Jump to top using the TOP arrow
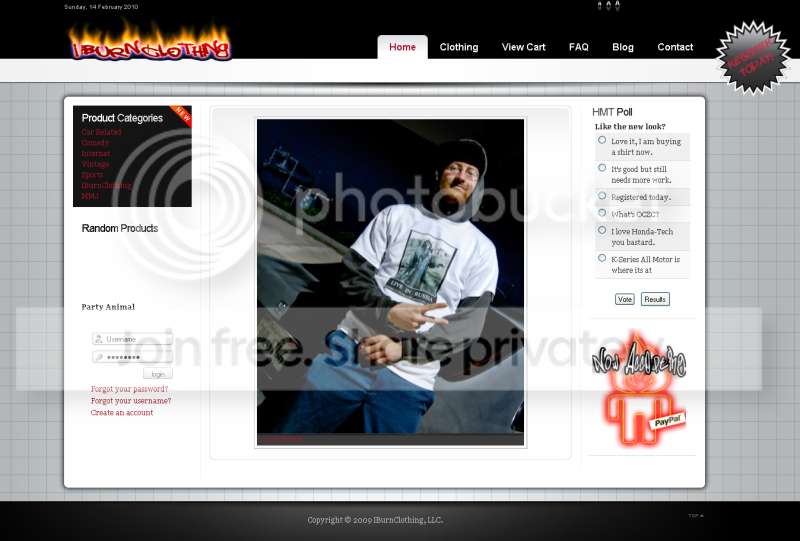Image resolution: width=800 pixels, height=541 pixels. pyautogui.click(x=696, y=515)
